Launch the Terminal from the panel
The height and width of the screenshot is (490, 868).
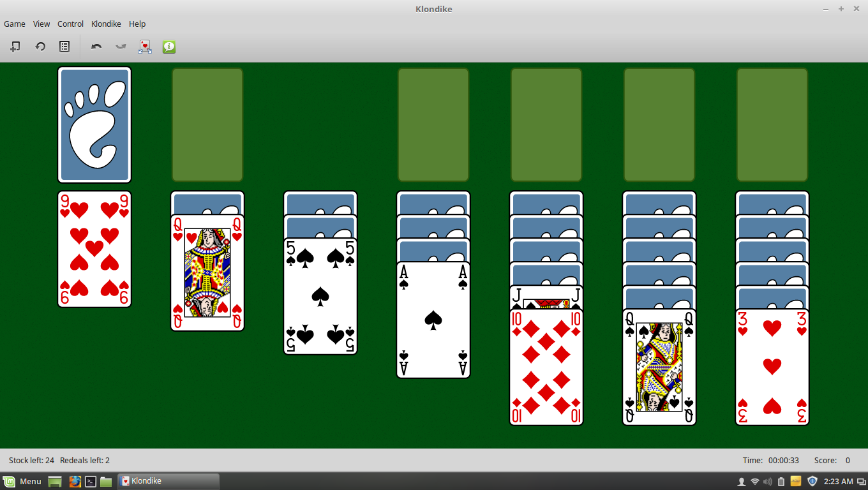click(x=91, y=481)
